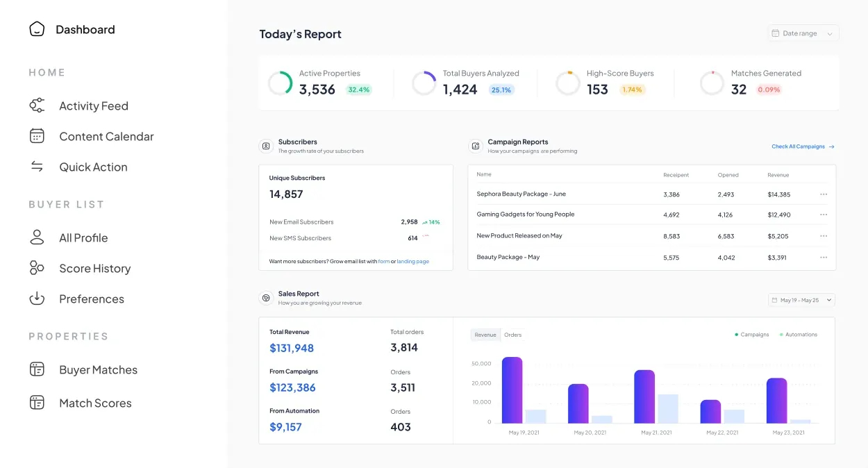Screen dimensions: 868x468
Task: Click the Dashboard title in sidebar
Action: tap(85, 29)
